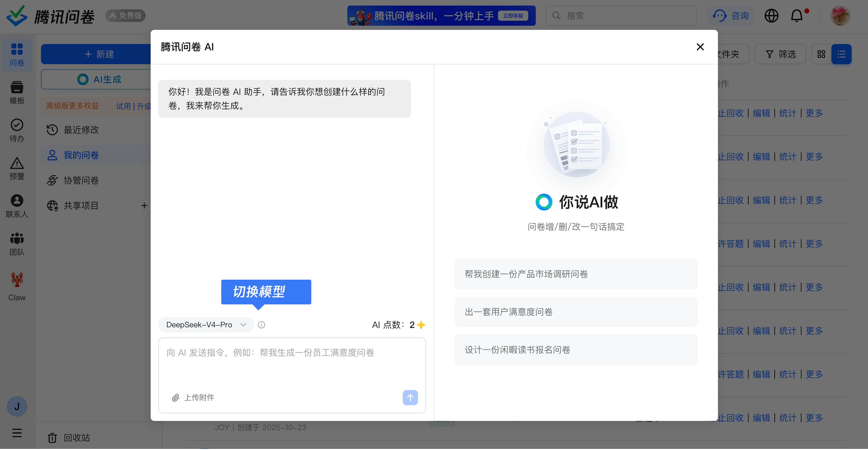Image resolution: width=868 pixels, height=450 pixels.
Task: Close the 腾讯问卷 AI dialog
Action: coord(700,47)
